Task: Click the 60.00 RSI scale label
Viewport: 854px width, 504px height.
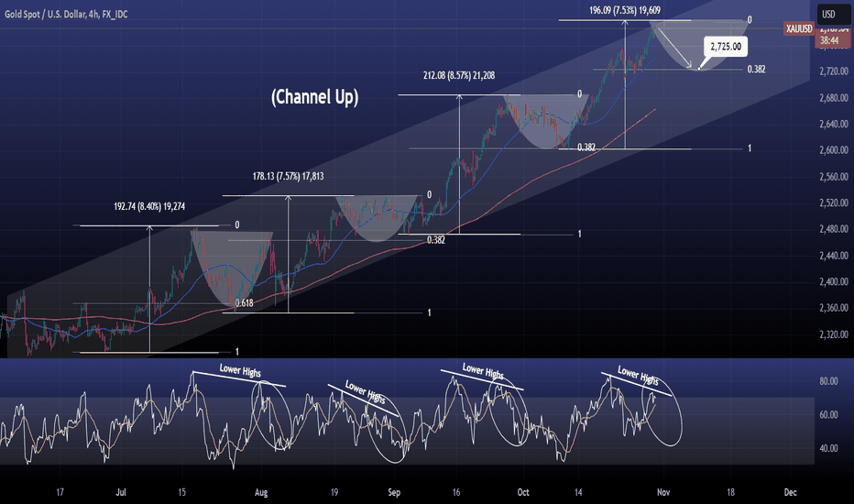Action: pyautogui.click(x=828, y=414)
